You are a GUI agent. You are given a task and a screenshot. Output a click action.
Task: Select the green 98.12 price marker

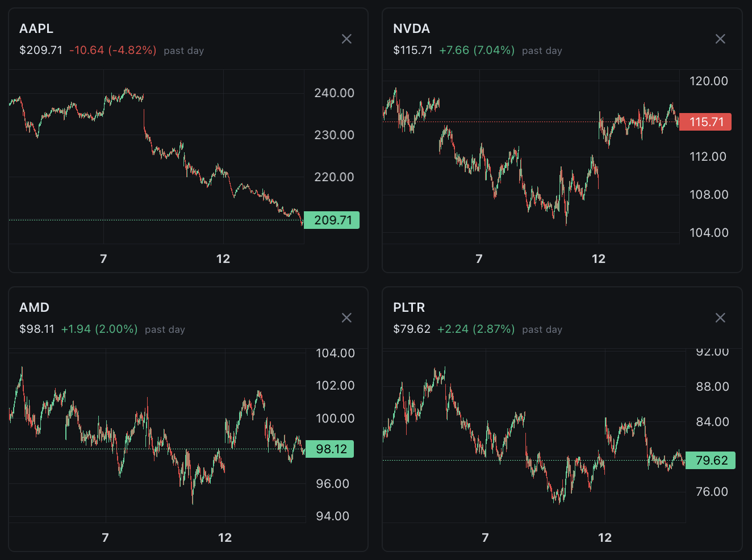[331, 449]
